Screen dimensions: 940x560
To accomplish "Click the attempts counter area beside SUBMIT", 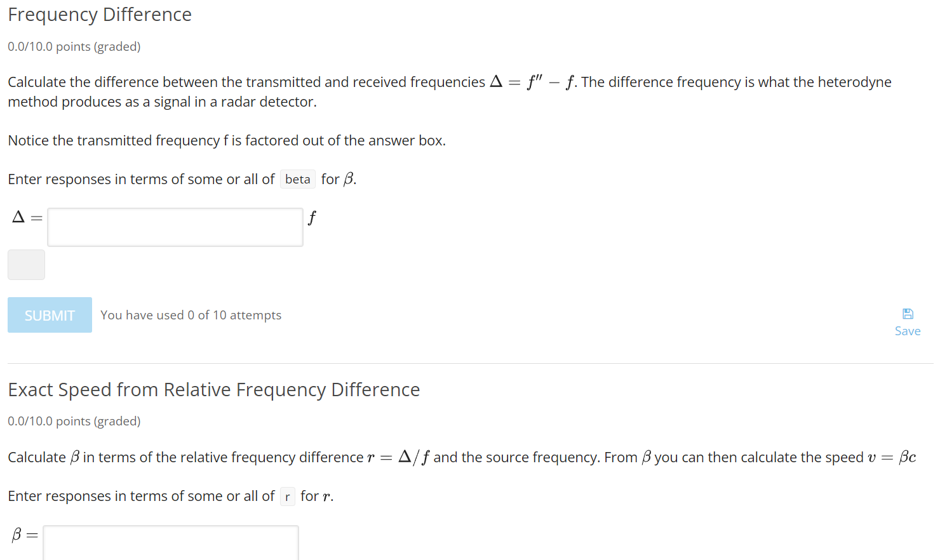I will pyautogui.click(x=191, y=314).
